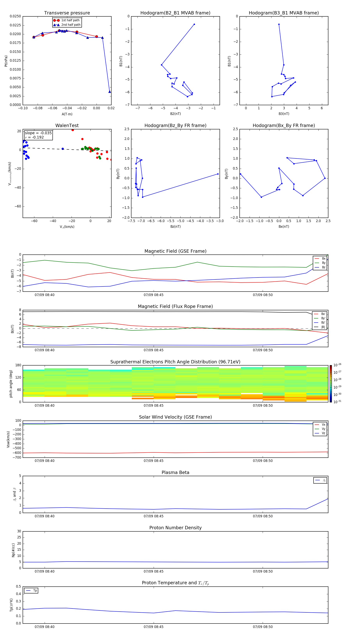Click the "Bz(nT)" x-axis label
This screenshot has width=351, height=644.
coord(175,227)
